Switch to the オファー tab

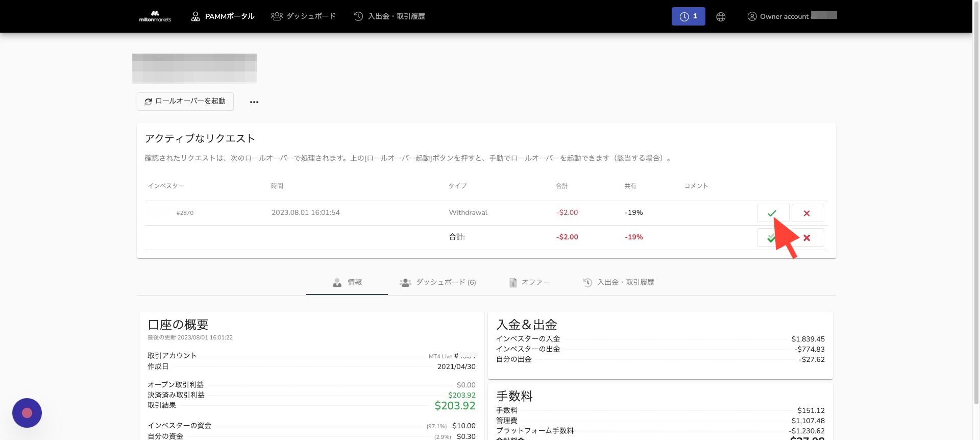(529, 282)
